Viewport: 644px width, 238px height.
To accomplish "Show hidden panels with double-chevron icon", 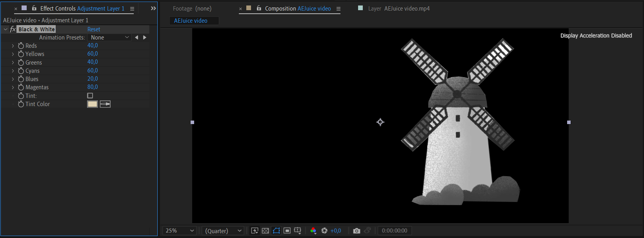I will pyautogui.click(x=153, y=8).
